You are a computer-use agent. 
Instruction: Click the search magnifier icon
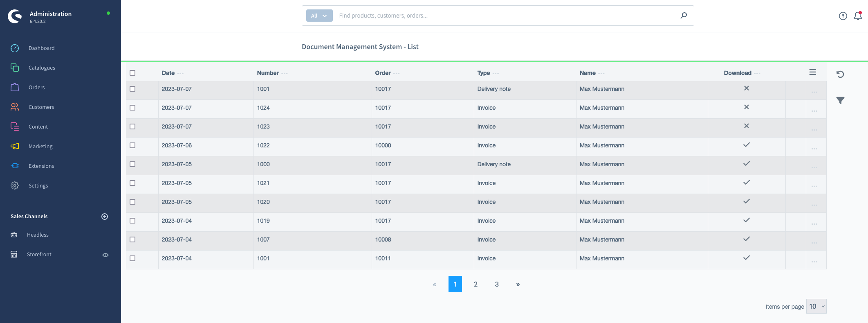(684, 16)
